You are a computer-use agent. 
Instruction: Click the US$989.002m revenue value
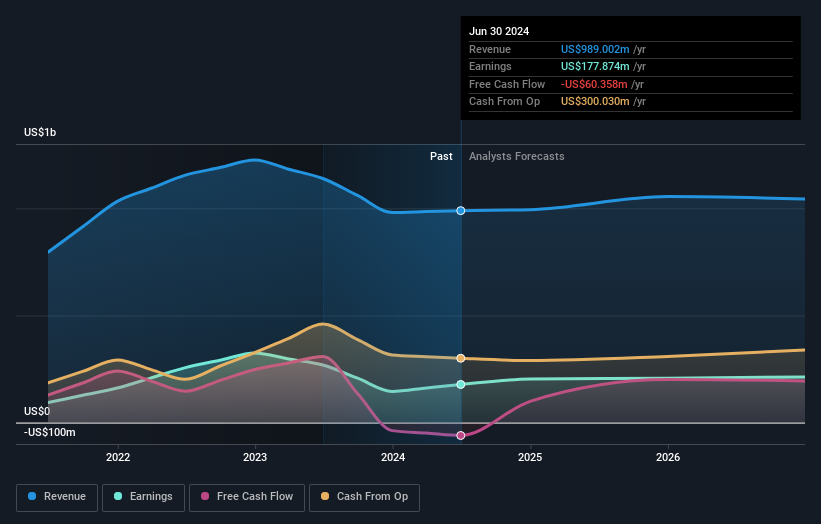pyautogui.click(x=595, y=49)
